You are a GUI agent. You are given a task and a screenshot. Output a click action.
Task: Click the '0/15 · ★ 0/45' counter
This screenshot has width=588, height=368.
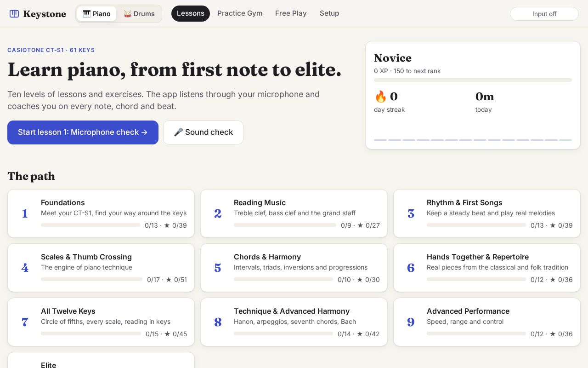[166, 334]
